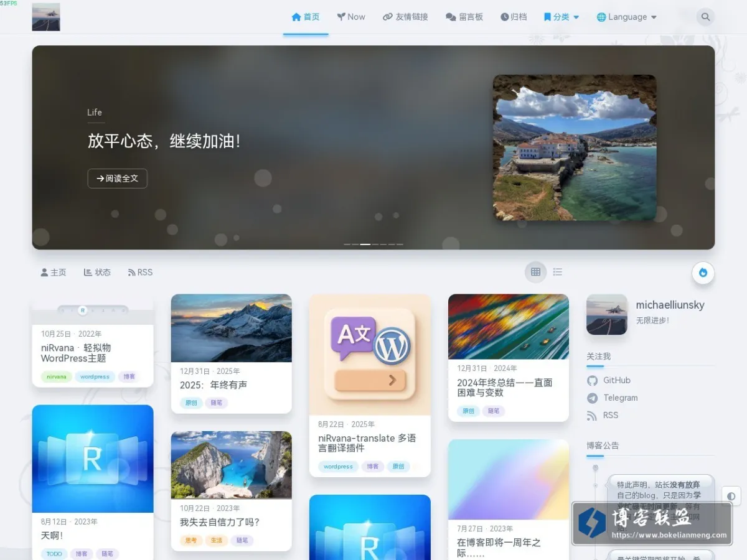Click 原创 tag under 2025：年终有声
The image size is (747, 560).
coord(191,403)
